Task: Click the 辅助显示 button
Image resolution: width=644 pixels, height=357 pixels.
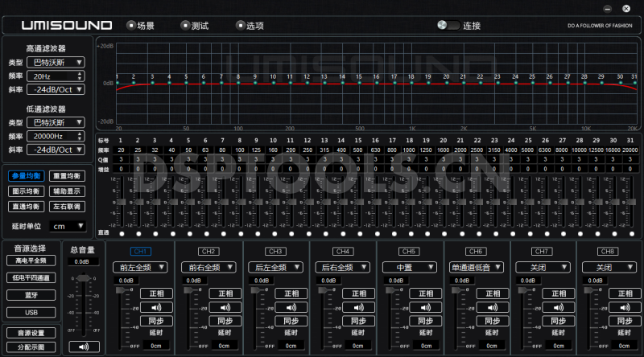Action: (67, 191)
